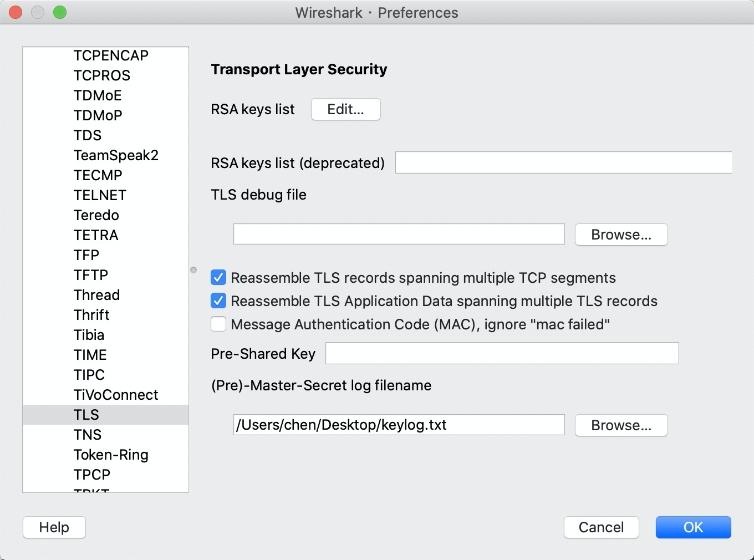The image size is (754, 560).
Task: Click the Master-Secret log filename field
Action: tap(399, 425)
